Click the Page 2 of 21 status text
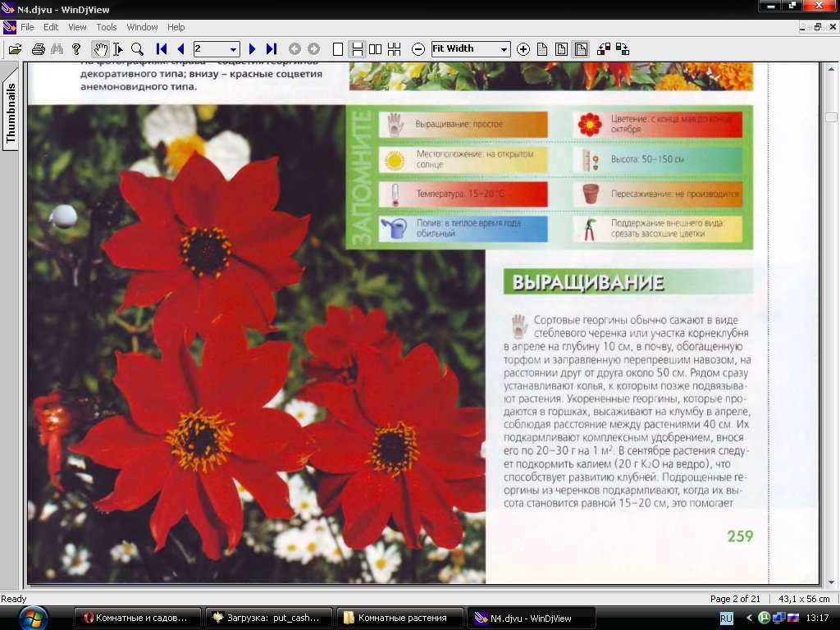This screenshot has width=840, height=630. tap(735, 598)
